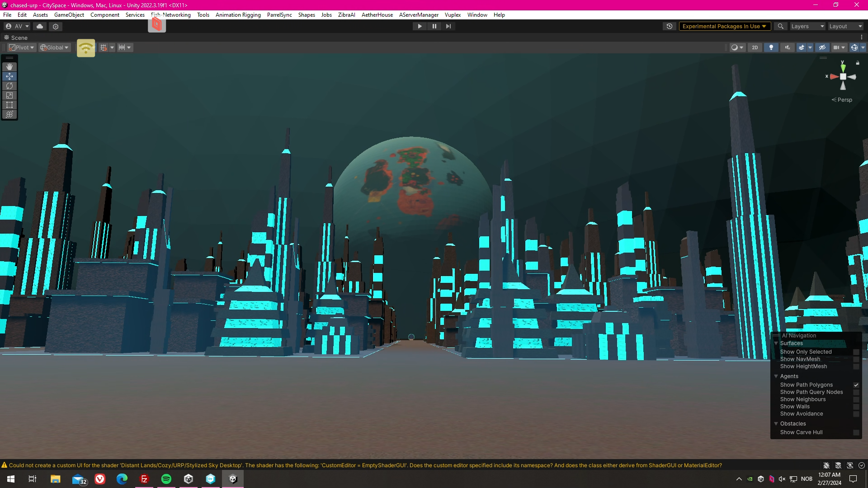This screenshot has width=868, height=488.
Task: Toggle scene lighting bulb icon
Action: point(771,47)
